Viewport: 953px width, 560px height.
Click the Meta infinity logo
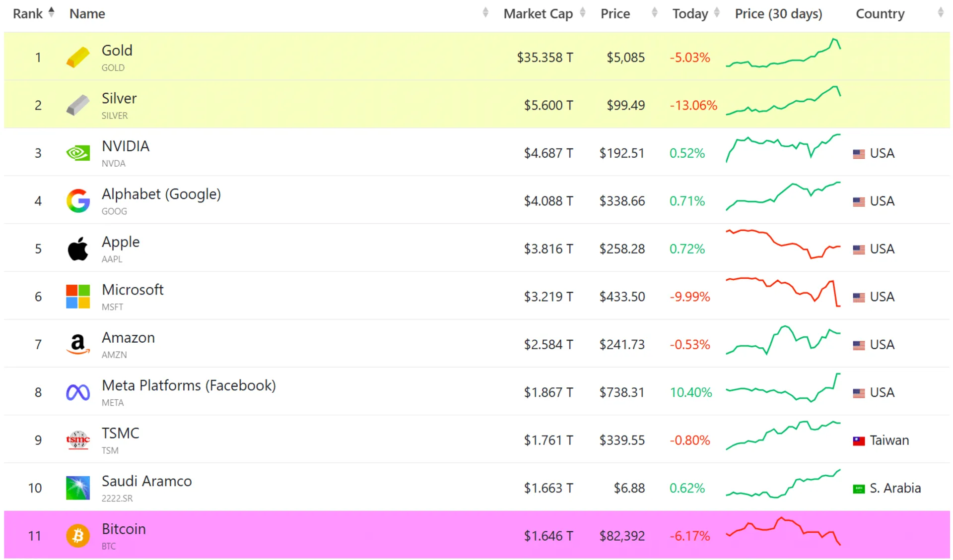click(78, 392)
